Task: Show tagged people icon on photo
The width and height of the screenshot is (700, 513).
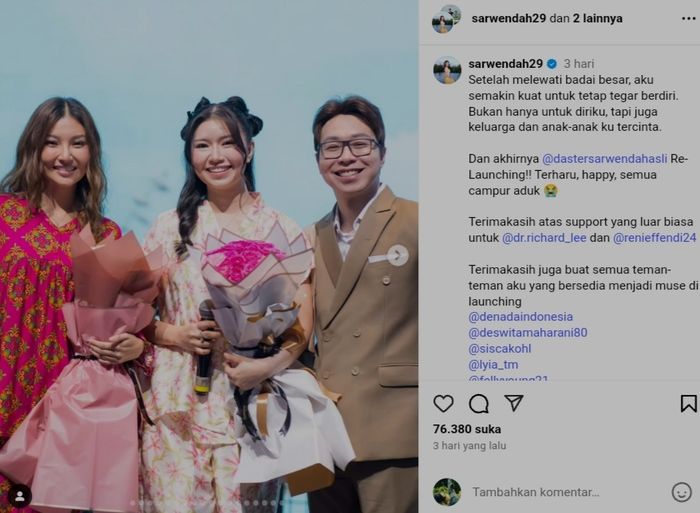Action: pyautogui.click(x=20, y=496)
